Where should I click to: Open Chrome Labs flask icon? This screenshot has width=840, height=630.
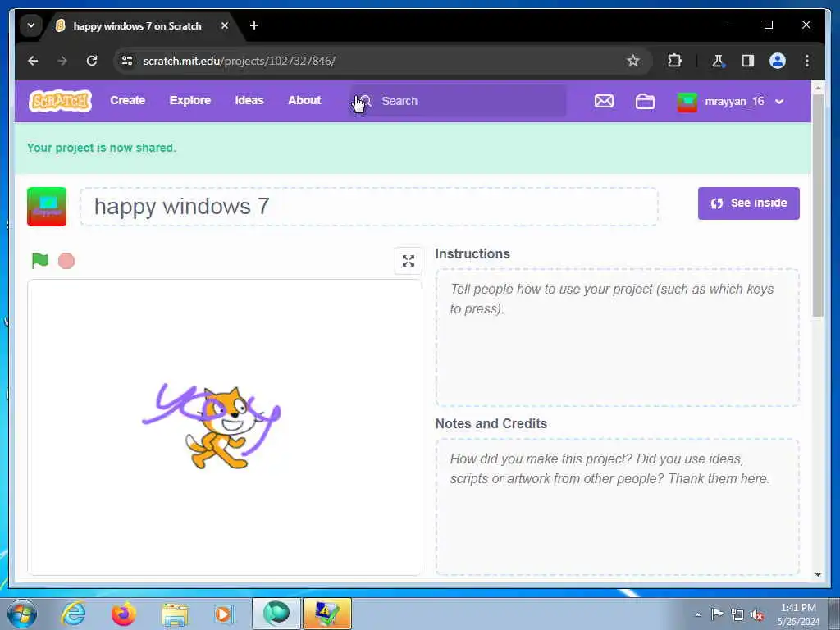[718, 61]
